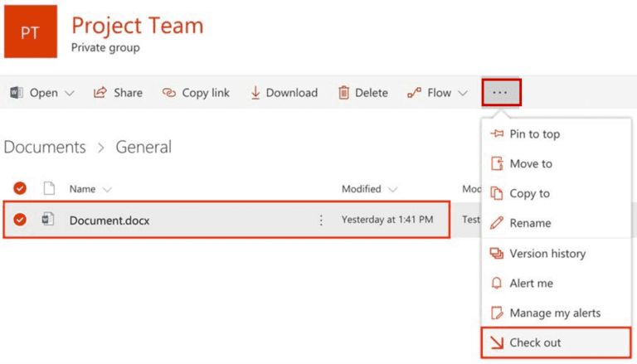The image size is (637, 364).
Task: Click the Copy to icon
Action: [497, 193]
